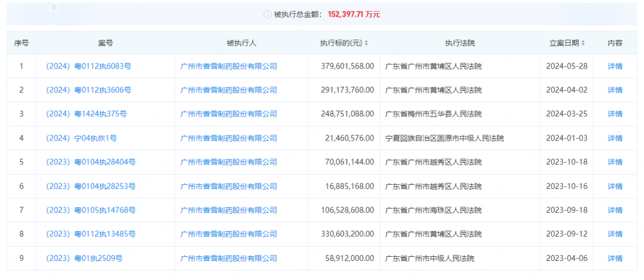Image resolution: width=644 pixels, height=280 pixels.
Task: View 详情 for the 2024-03-25 case
Action: click(615, 114)
